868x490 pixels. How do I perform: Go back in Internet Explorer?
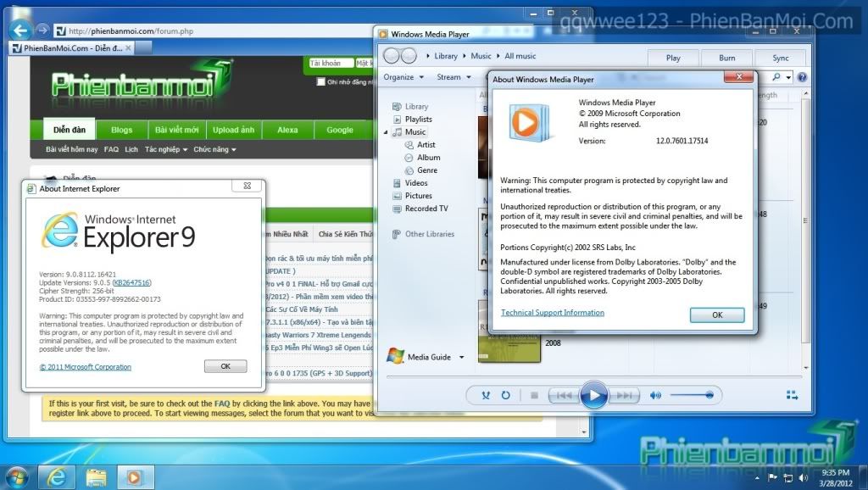[x=20, y=31]
